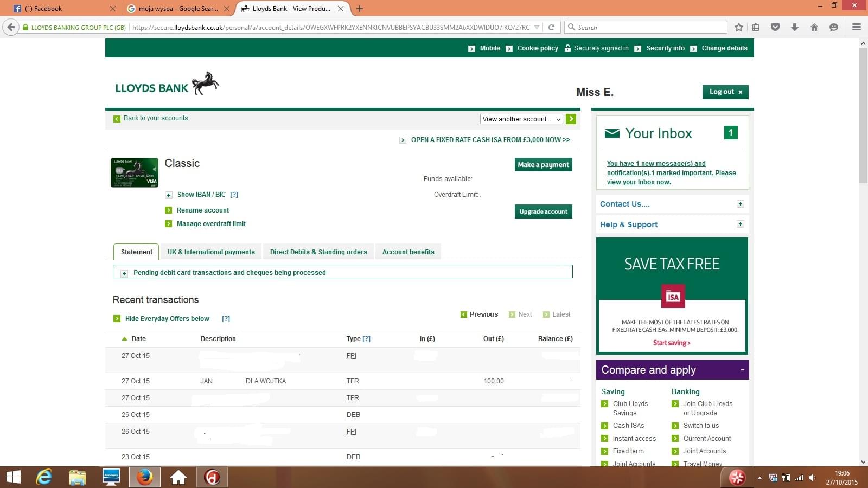This screenshot has width=868, height=488.
Task: Sort transactions by Date column arrow
Action: click(x=124, y=338)
